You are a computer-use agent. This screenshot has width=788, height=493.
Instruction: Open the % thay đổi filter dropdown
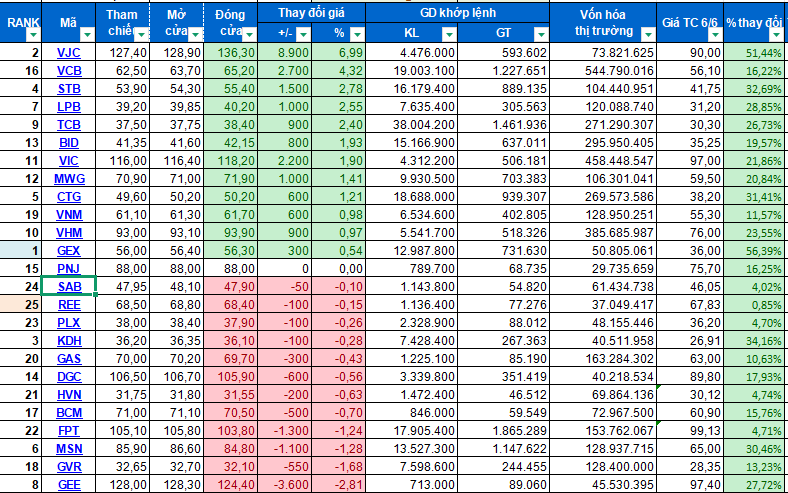(x=776, y=35)
